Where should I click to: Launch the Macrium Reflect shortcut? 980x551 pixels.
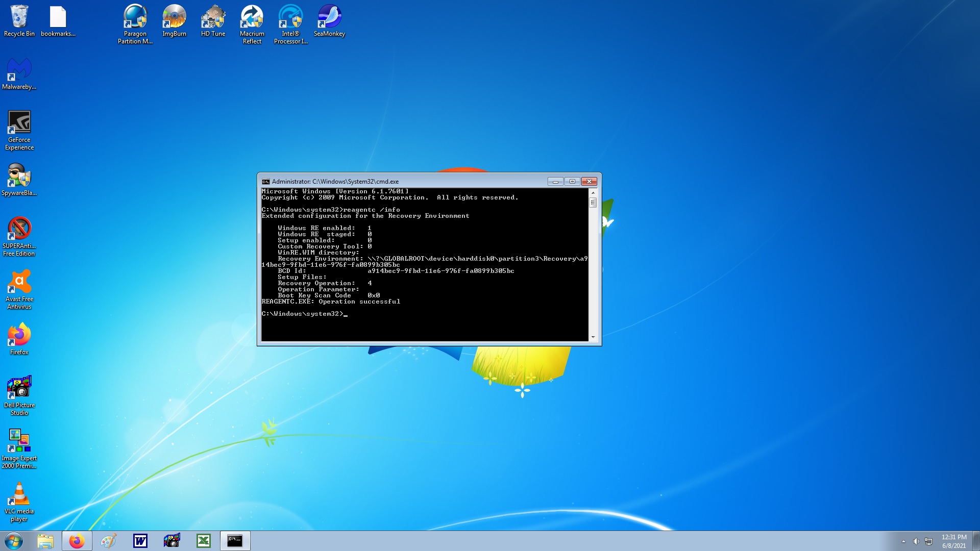click(x=252, y=23)
